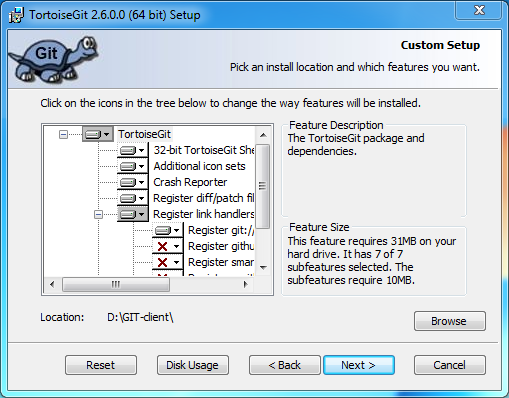509x398 pixels.
Task: Open install dropdown for Crash Reporter
Action: [132, 182]
